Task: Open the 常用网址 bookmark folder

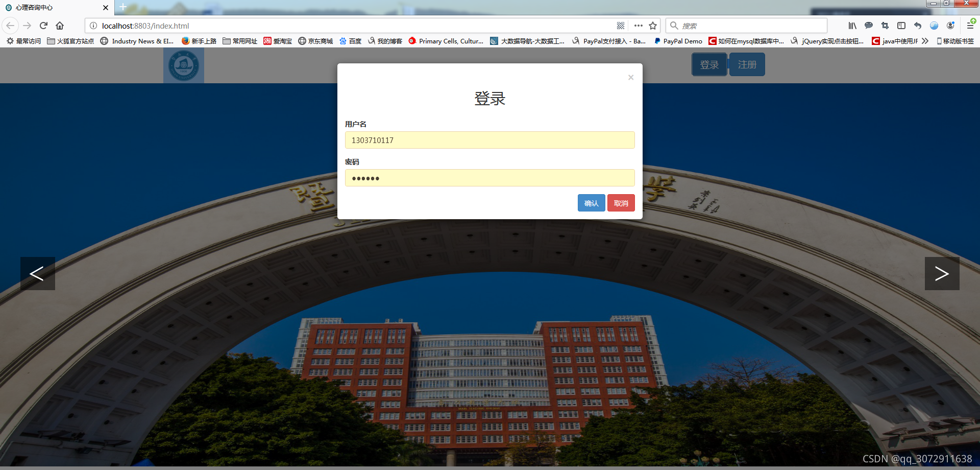Action: [240, 41]
